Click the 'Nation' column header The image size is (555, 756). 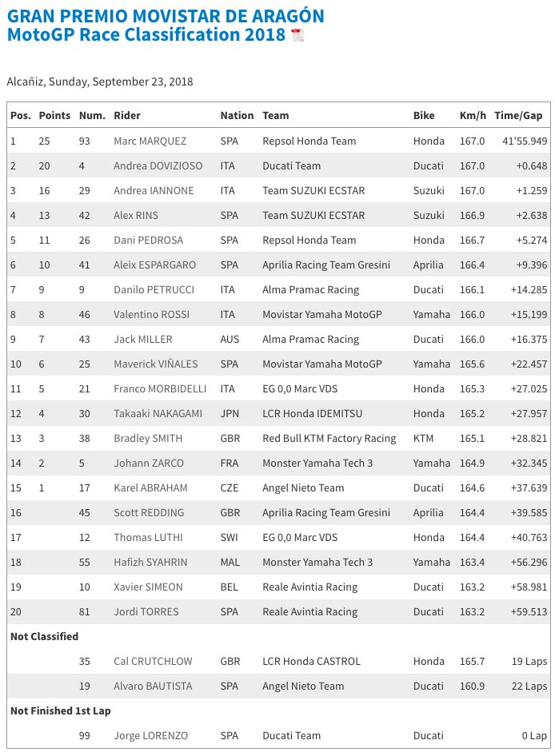click(x=237, y=115)
